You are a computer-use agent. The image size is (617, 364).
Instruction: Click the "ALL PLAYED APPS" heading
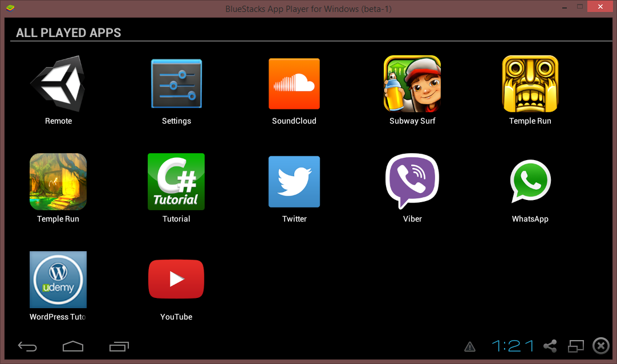pos(68,32)
